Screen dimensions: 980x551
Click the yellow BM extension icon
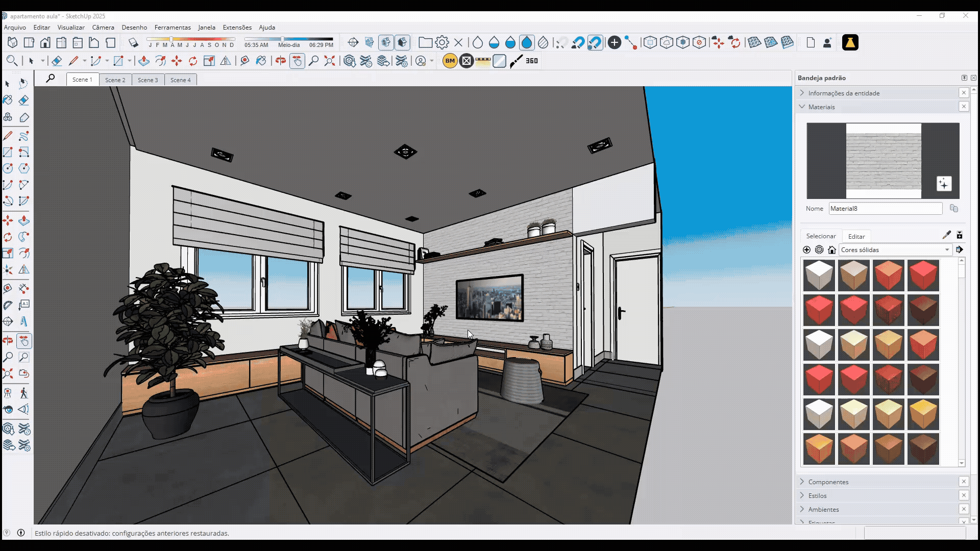(450, 61)
